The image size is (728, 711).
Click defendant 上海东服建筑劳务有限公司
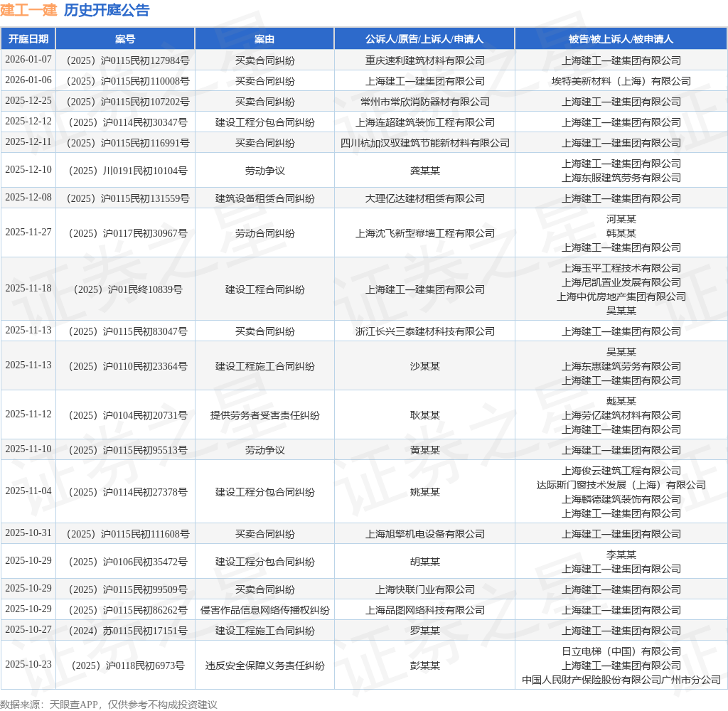(x=621, y=178)
